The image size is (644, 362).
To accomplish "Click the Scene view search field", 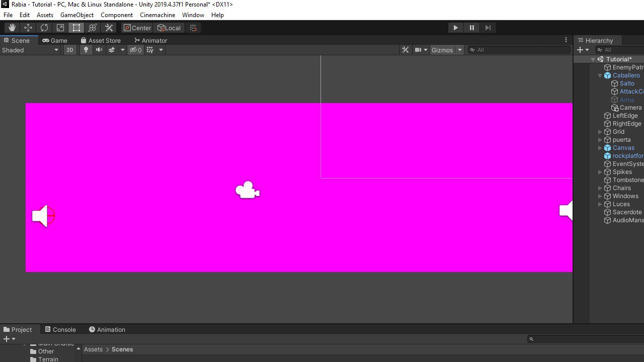I will [x=521, y=50].
